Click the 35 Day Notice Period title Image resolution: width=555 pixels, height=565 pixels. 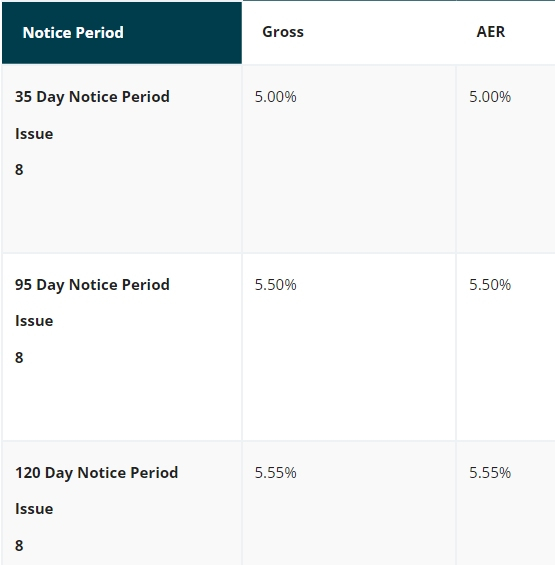[x=92, y=97]
